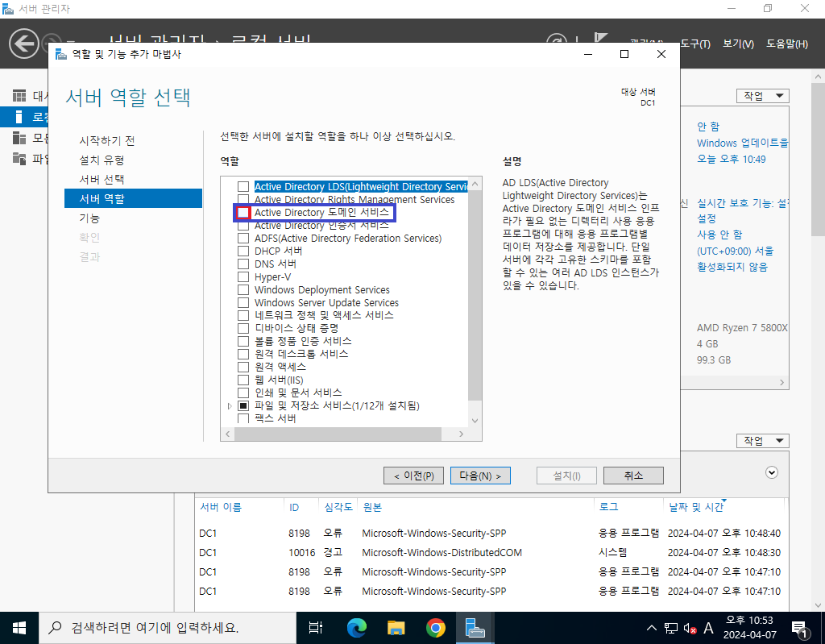Viewport: 825px width, 644px height.
Task: Open Dashboard via its sidebar grid icon
Action: 19,96
